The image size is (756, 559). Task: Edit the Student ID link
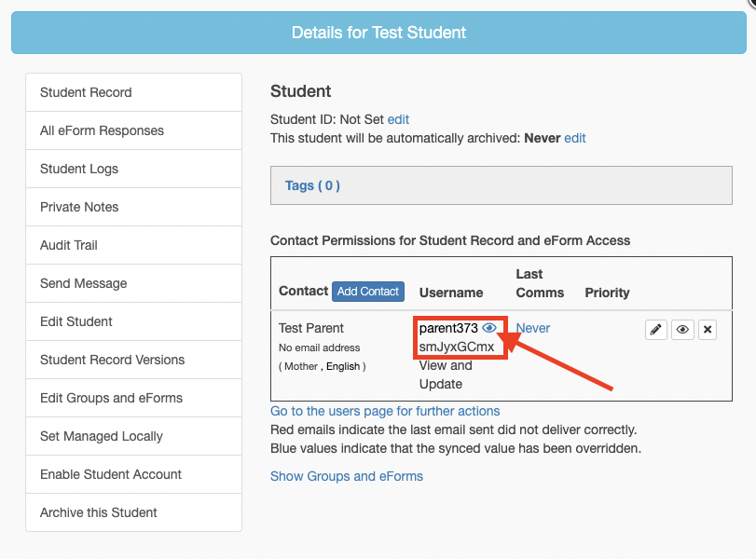pyautogui.click(x=398, y=119)
